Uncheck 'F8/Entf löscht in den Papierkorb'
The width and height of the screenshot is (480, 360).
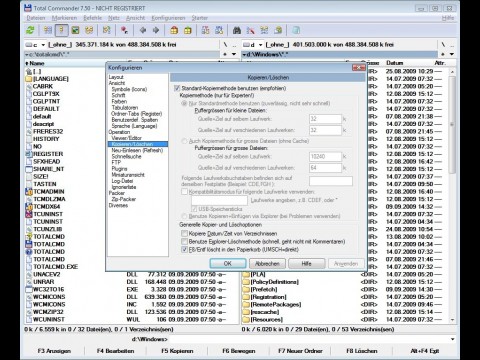[184, 249]
